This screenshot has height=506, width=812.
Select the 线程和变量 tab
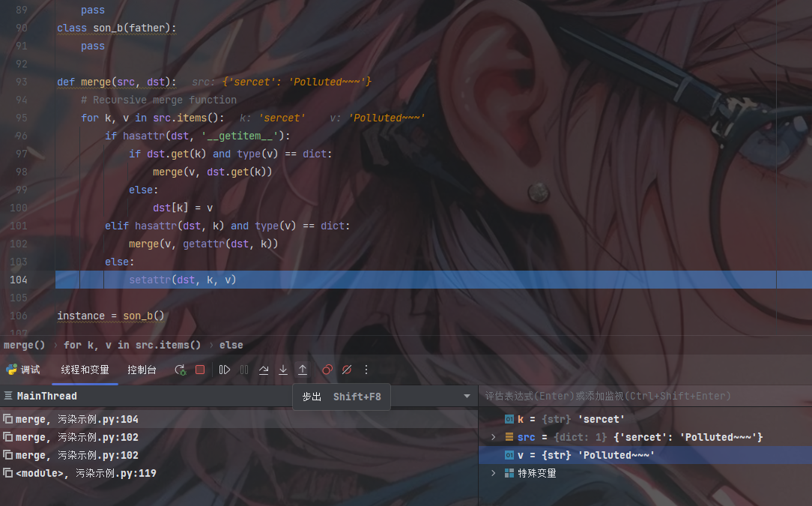[85, 369]
